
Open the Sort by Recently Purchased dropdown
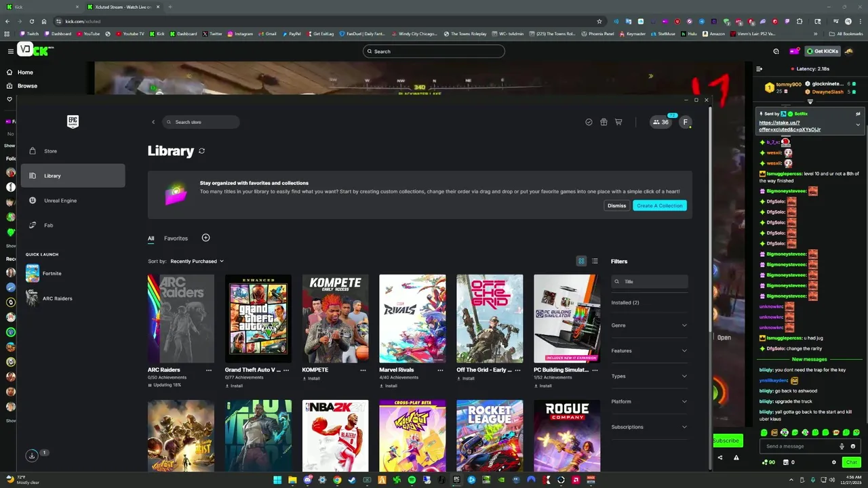(197, 261)
